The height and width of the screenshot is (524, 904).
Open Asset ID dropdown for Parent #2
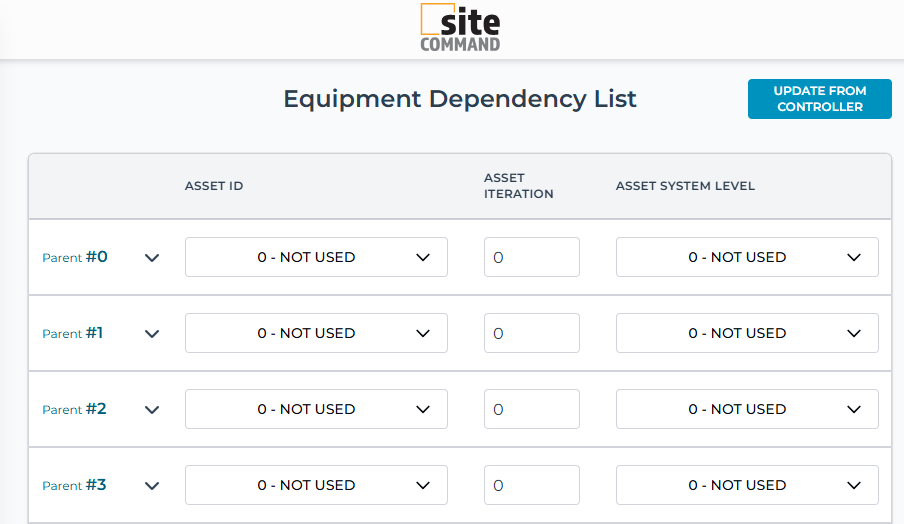(x=316, y=409)
